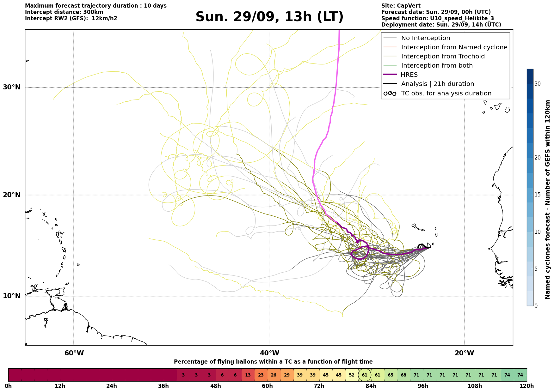Click 'Named cyclones forecast' vertical colorbar label
The image size is (554, 392).
[x=548, y=199]
